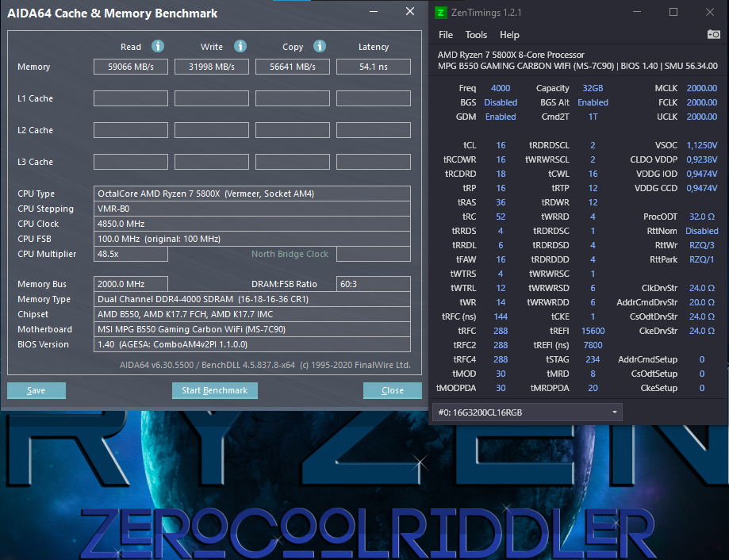This screenshot has width=729, height=560.
Task: Click the tRCDRD value 18
Action: point(501,174)
